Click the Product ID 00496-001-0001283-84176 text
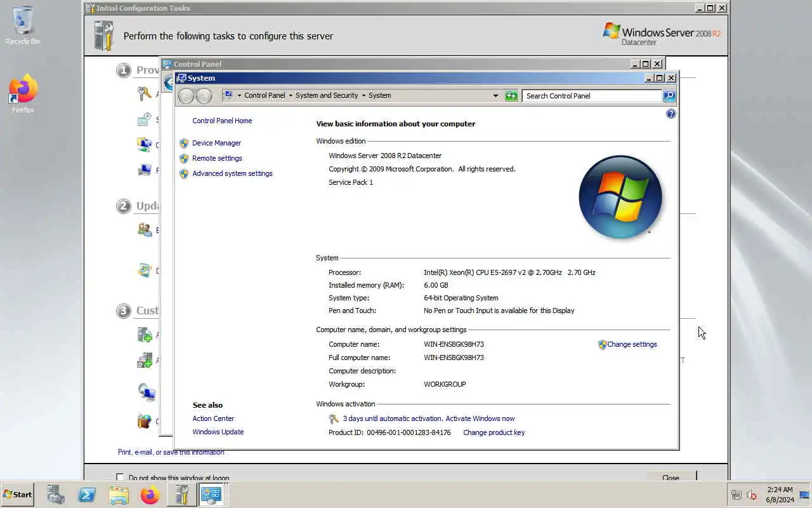The width and height of the screenshot is (812, 508). point(390,433)
